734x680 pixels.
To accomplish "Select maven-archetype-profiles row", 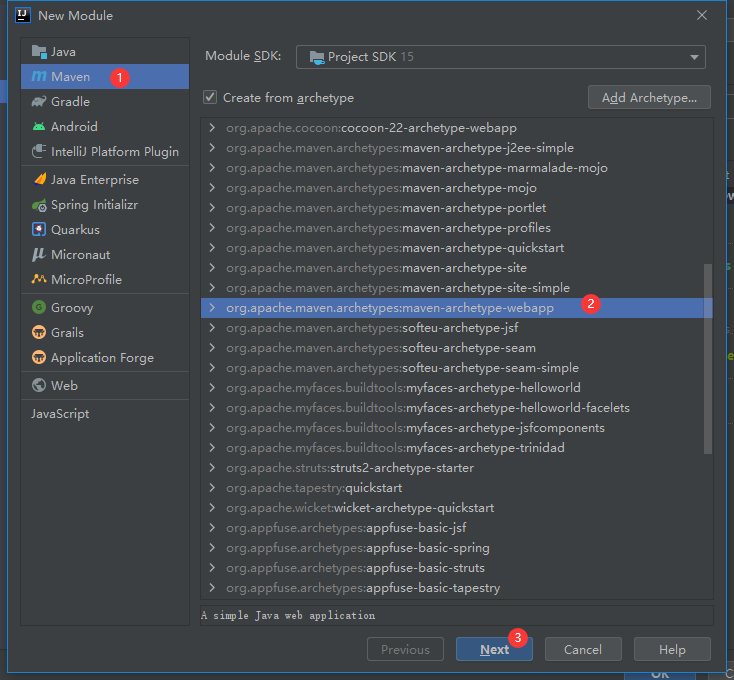I will (x=456, y=228).
